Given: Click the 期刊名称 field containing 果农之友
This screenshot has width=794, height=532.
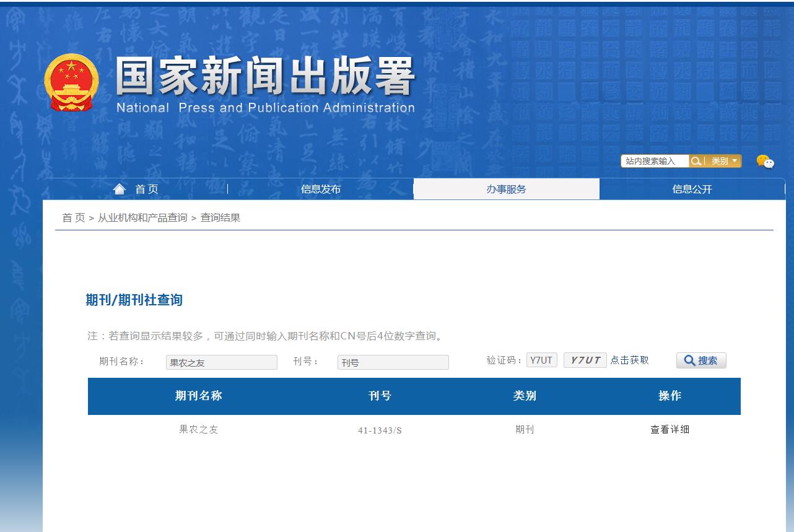Looking at the screenshot, I should 221,362.
